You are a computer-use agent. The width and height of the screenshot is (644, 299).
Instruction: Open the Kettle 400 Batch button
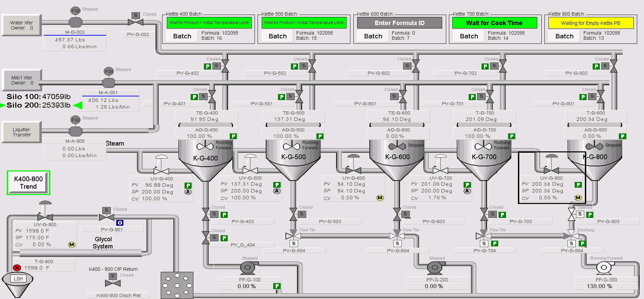[x=182, y=36]
